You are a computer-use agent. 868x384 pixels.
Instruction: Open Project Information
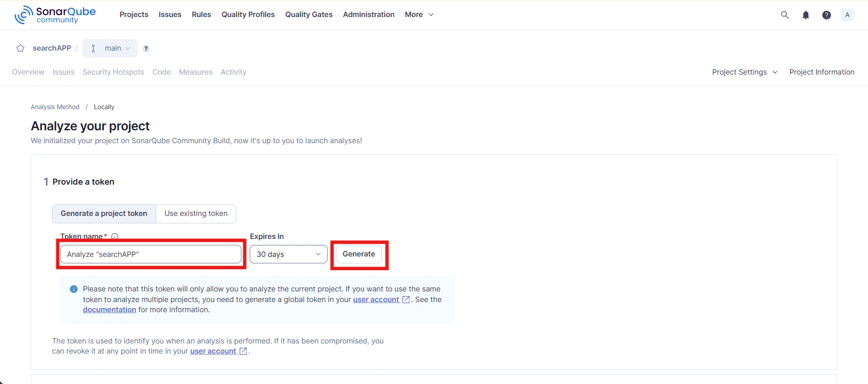822,72
